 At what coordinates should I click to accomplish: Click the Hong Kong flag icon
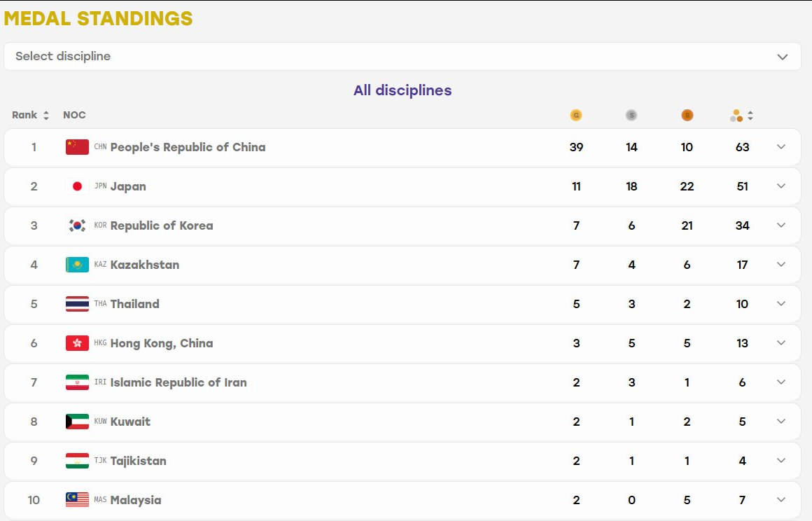point(77,343)
